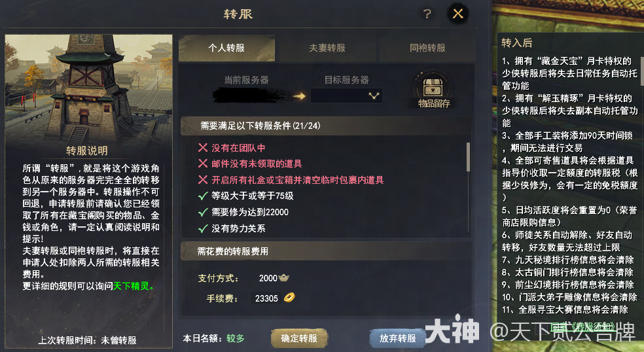
Task: Expand the 目标服务器 dropdown
Action: (346, 96)
